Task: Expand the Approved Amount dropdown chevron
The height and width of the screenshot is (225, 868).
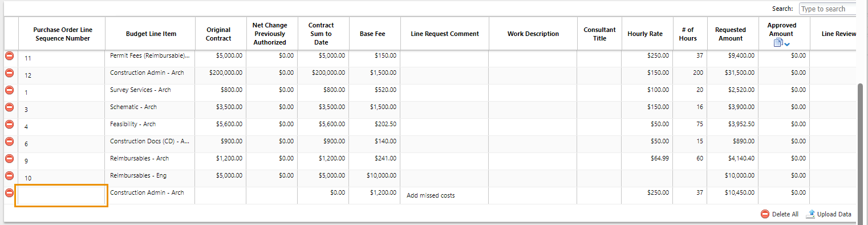Action: (787, 45)
